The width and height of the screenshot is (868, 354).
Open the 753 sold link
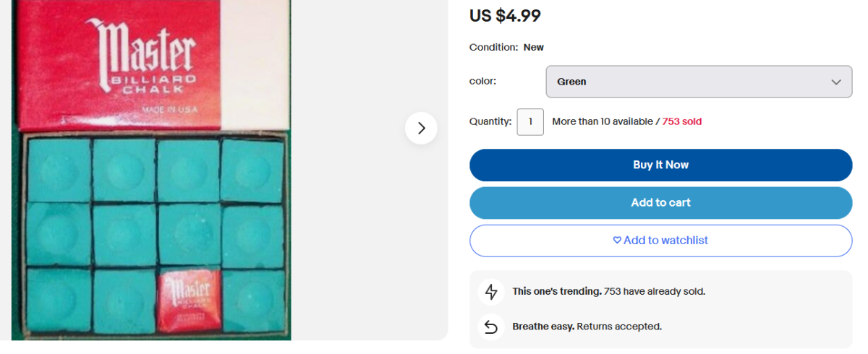(681, 122)
